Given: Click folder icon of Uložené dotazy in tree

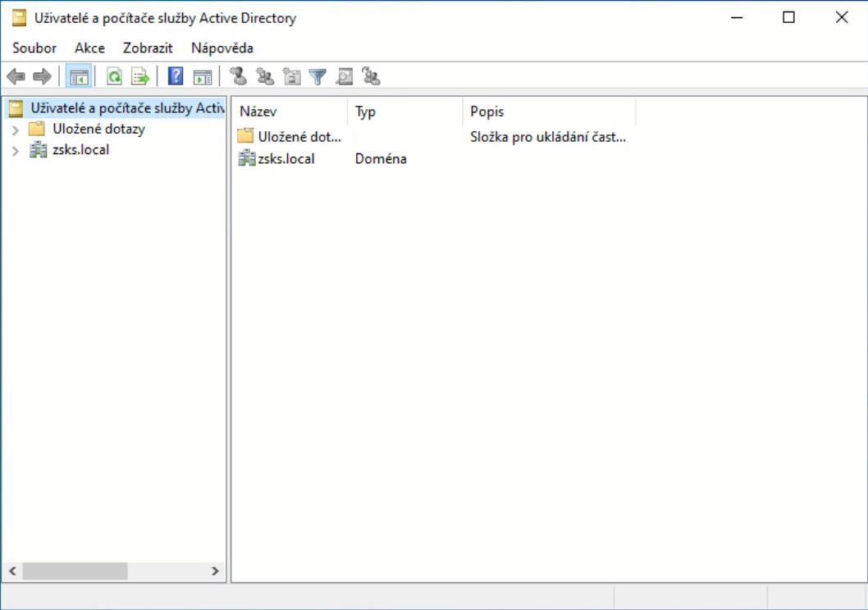Looking at the screenshot, I should [x=37, y=129].
